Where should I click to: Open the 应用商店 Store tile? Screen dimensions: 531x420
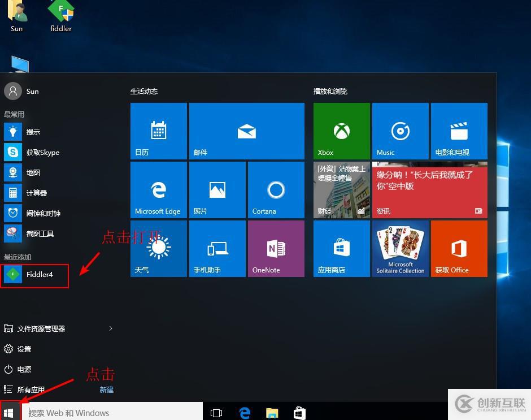(341, 249)
